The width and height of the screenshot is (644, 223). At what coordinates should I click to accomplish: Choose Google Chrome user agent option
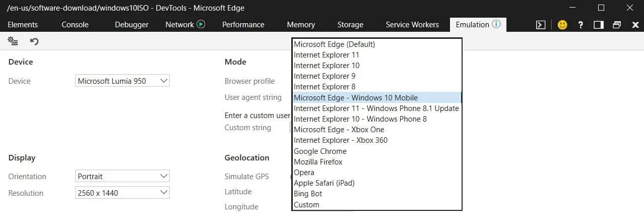click(x=320, y=151)
